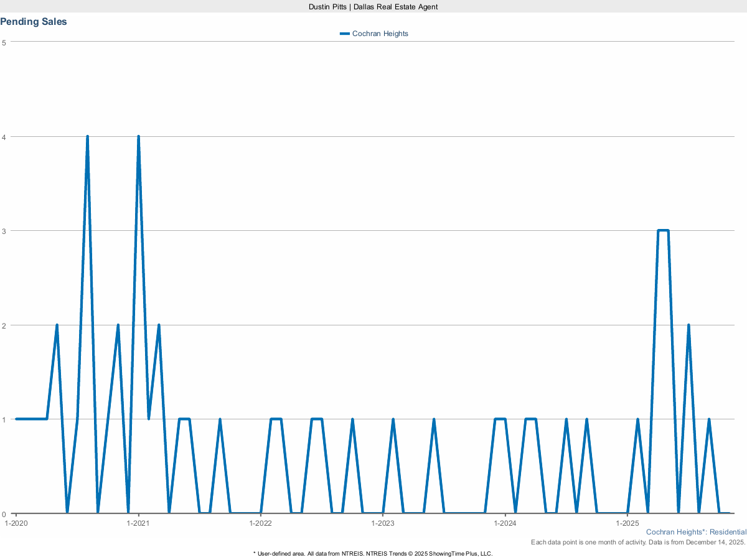This screenshot has width=747, height=560.
Task: Open the Cochran Heights*: Residential link
Action: 696,532
